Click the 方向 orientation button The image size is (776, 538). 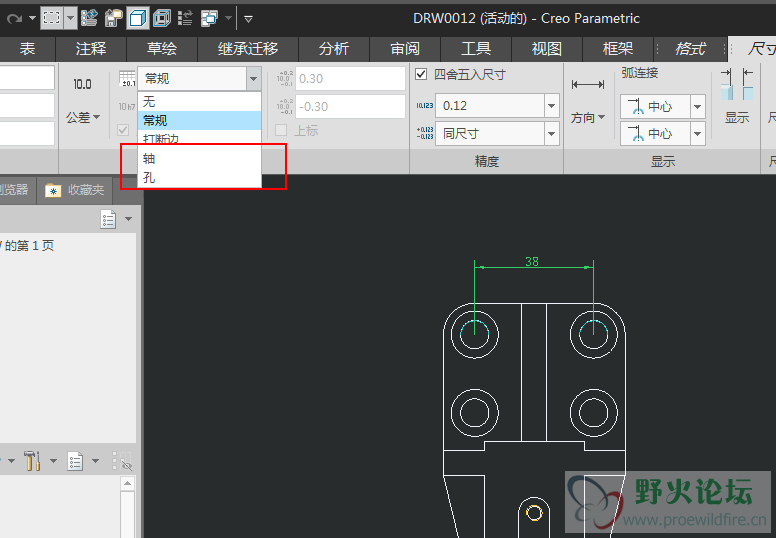tap(587, 102)
